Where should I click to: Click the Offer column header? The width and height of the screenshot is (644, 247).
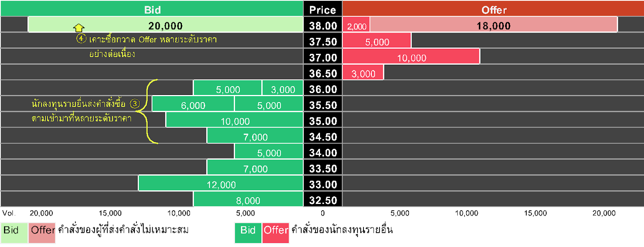(493, 9)
